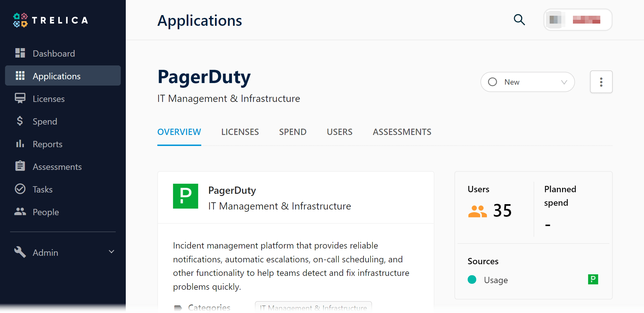This screenshot has width=644, height=313.
Task: Open the ASSESSMENTS tab
Action: [402, 132]
